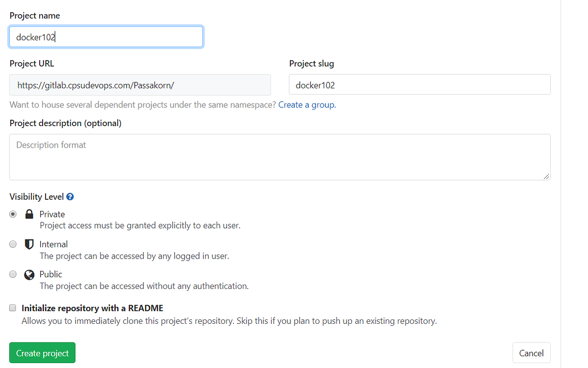The image size is (588, 368).
Task: Select the Internal visibility radio button
Action: point(13,244)
